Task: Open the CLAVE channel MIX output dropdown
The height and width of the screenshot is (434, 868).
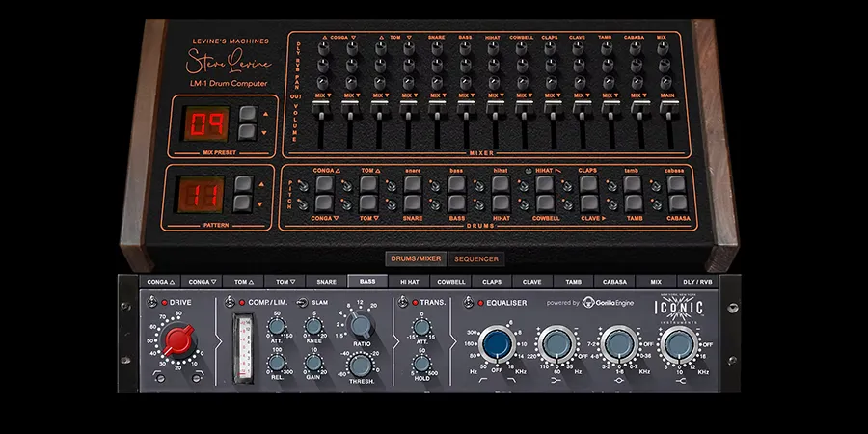Action: click(x=580, y=95)
